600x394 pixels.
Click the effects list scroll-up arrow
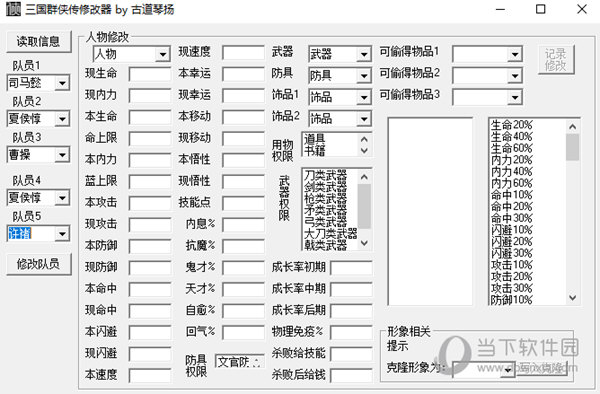(x=572, y=127)
